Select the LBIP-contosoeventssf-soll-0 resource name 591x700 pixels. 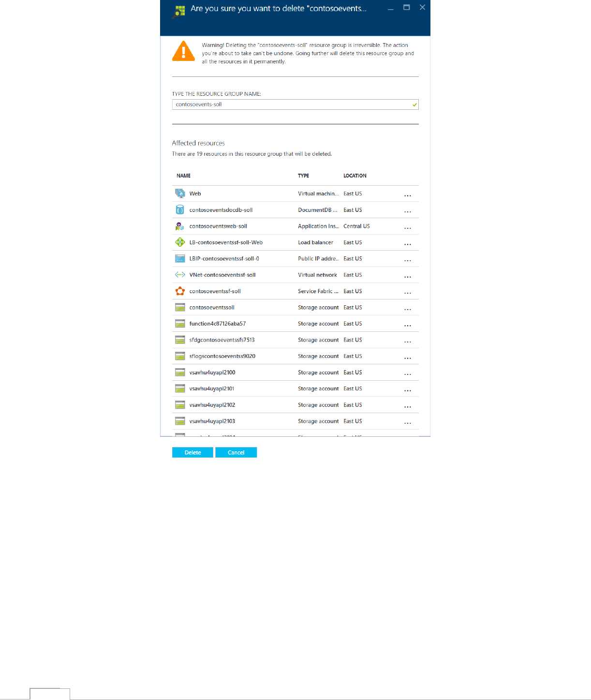[x=224, y=259]
